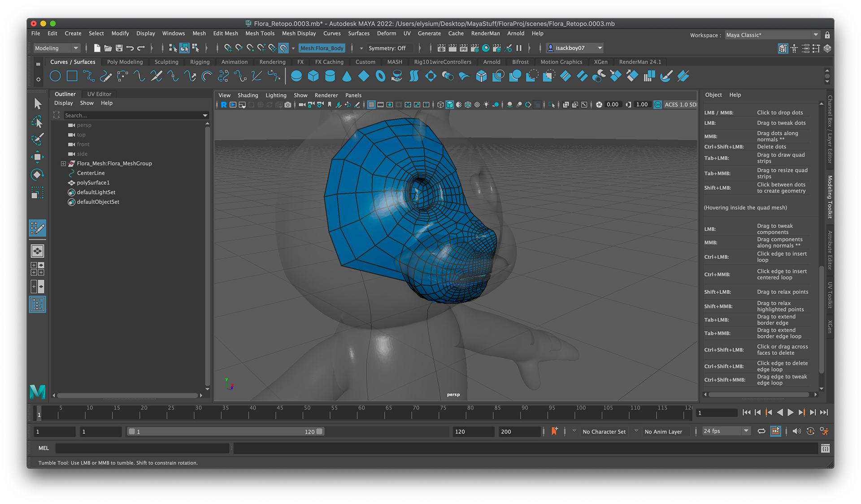Select the Quad Draw last-used tool icon
Viewport: 861px width, 504px height.
coord(38,228)
